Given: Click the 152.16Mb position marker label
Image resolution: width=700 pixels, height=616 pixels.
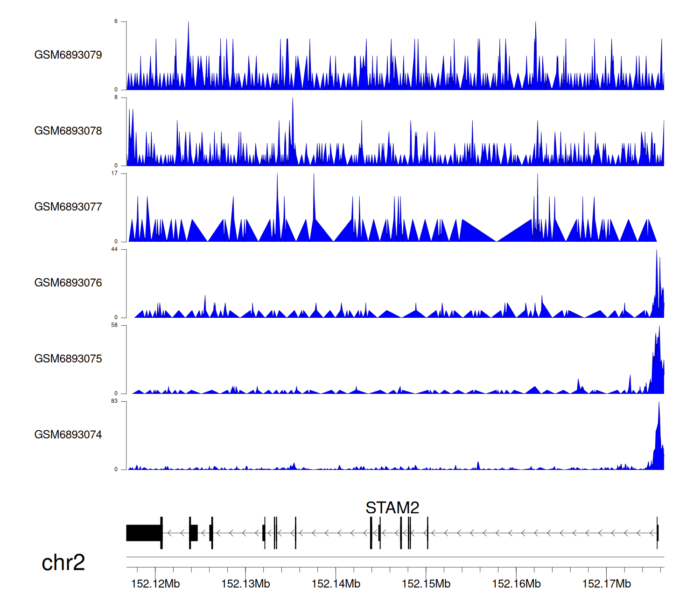Looking at the screenshot, I should tap(516, 584).
